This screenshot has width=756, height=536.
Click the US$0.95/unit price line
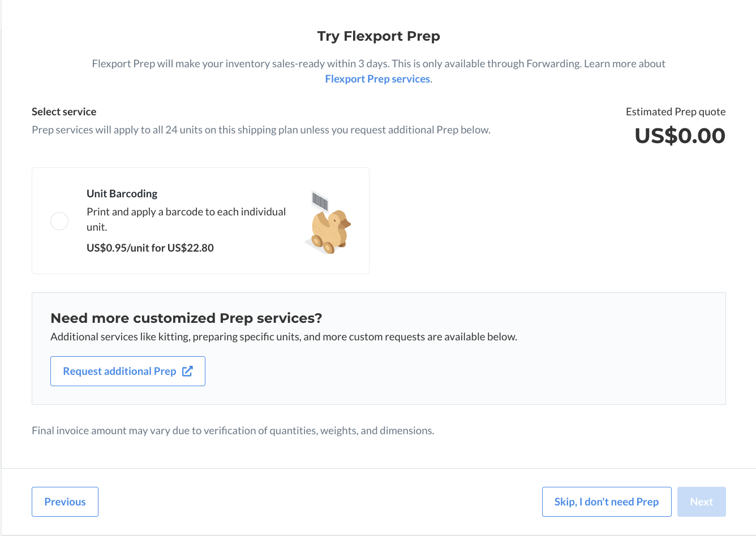tap(150, 248)
